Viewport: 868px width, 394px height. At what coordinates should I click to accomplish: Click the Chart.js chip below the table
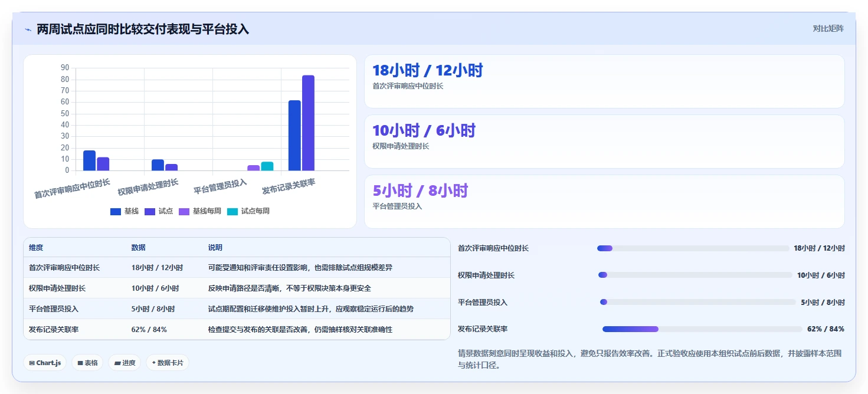tap(45, 363)
